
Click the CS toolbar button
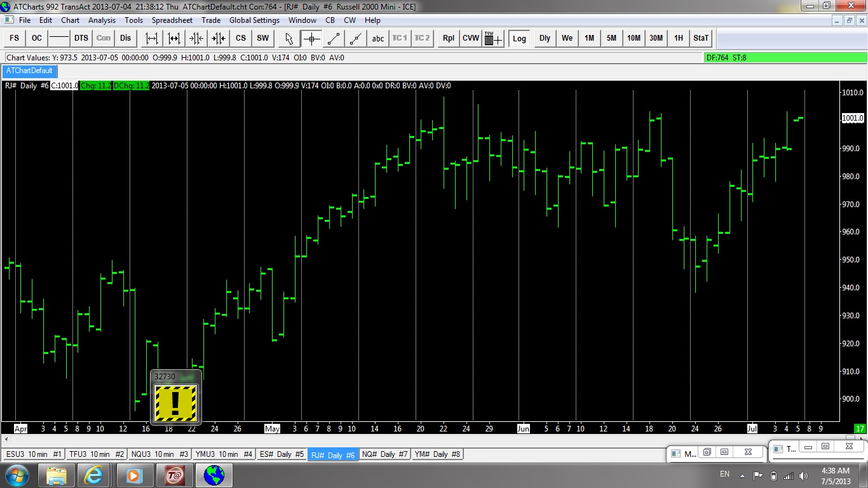tap(241, 38)
